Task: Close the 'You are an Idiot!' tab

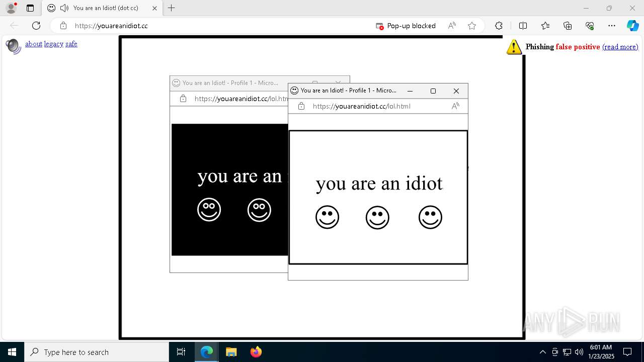Action: tap(154, 8)
